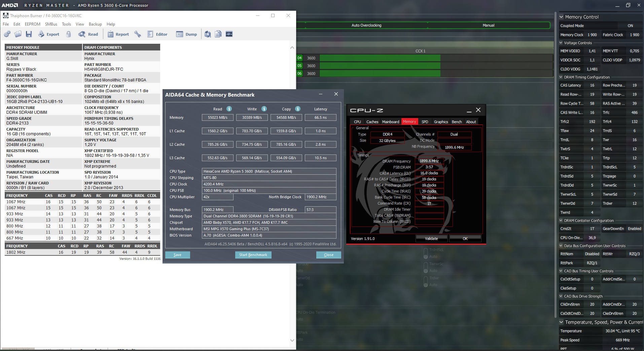Screen dimensions: 644x351
Task: Click the Write info icon in AIDA64
Action: (264, 109)
